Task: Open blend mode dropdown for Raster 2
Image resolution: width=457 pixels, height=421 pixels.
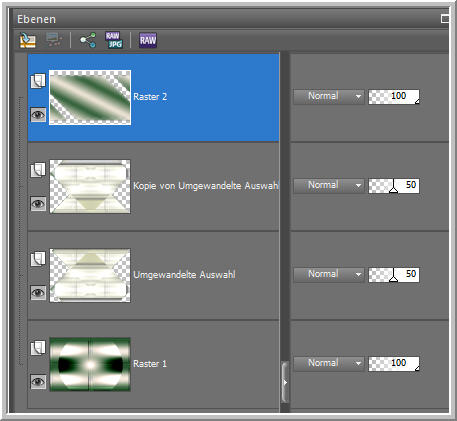Action: point(329,97)
